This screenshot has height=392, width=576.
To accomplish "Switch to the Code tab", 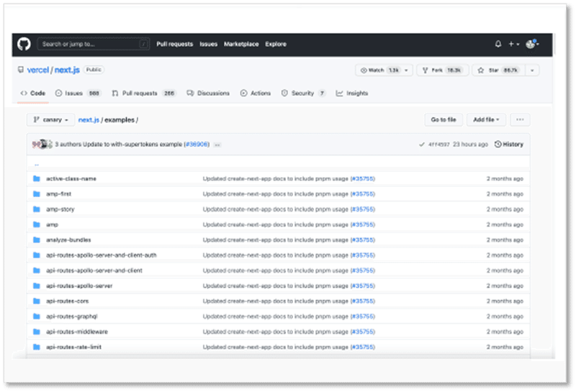I will (x=33, y=94).
